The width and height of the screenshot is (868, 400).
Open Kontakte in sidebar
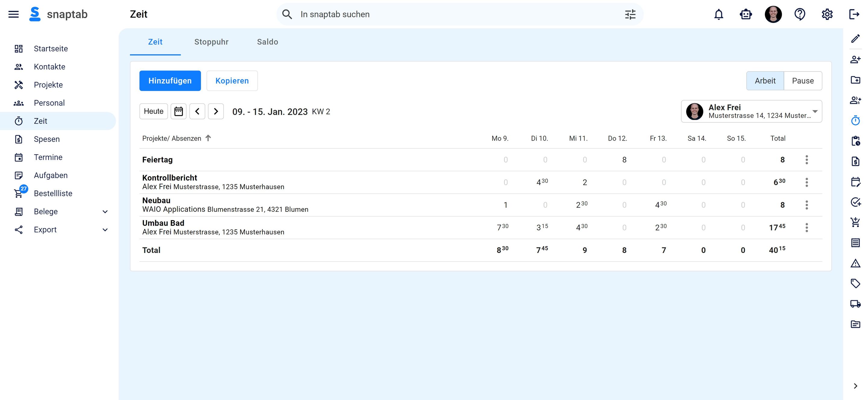(x=58, y=67)
